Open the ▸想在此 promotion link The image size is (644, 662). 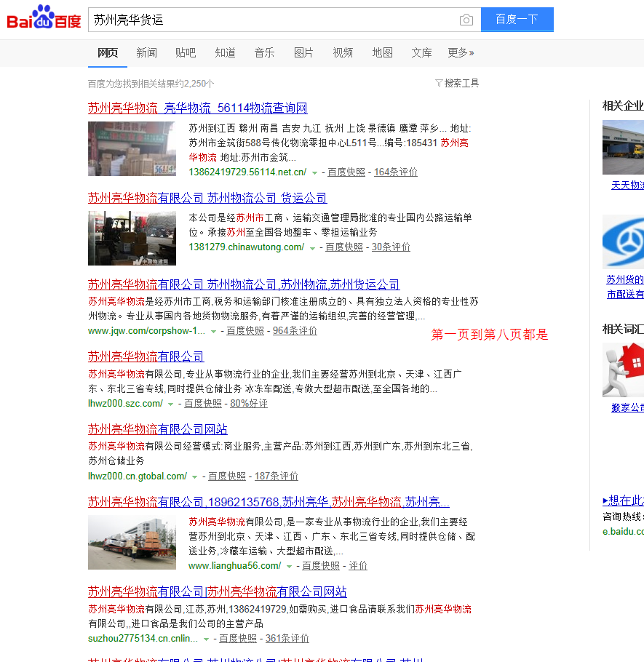coord(624,501)
